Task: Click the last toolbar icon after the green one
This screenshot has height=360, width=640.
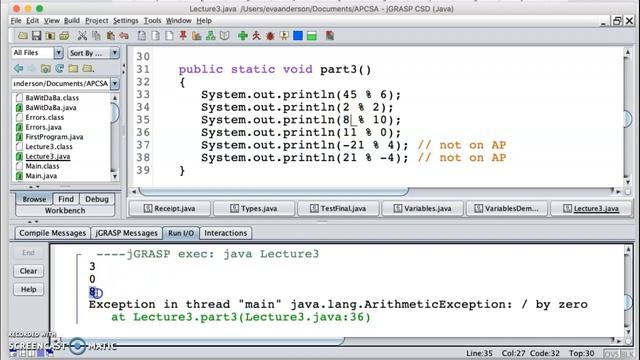Action: click(330, 36)
